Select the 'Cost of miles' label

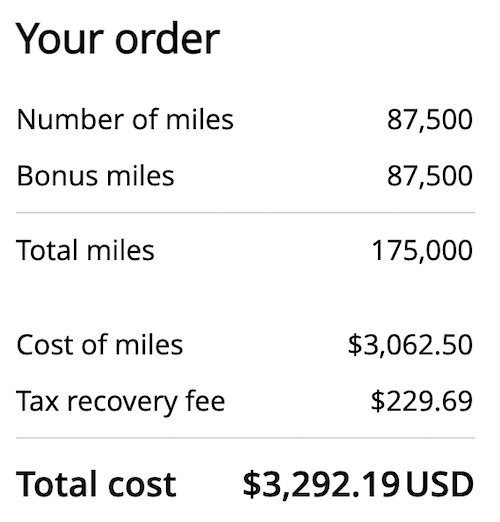click(x=100, y=345)
